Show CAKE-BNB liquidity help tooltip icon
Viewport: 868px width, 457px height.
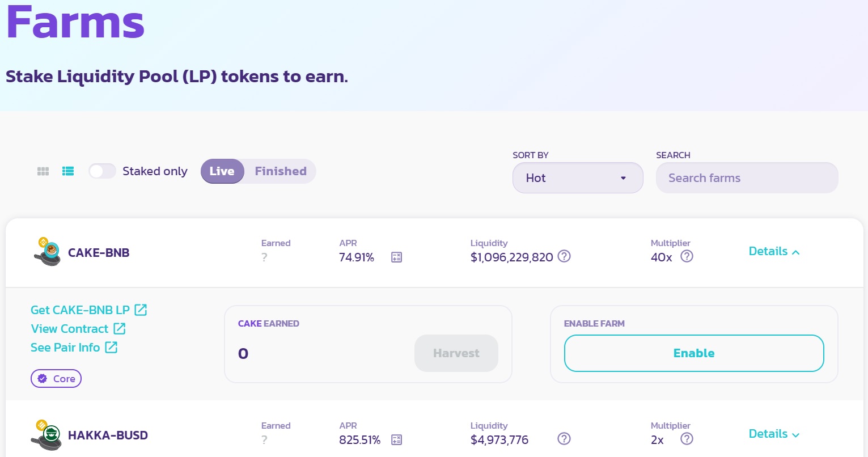coord(564,256)
